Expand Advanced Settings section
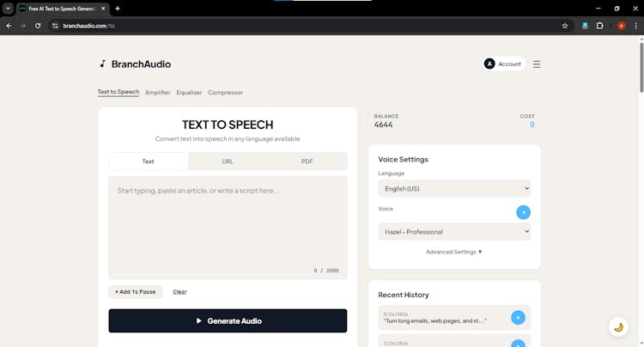 [x=454, y=252]
